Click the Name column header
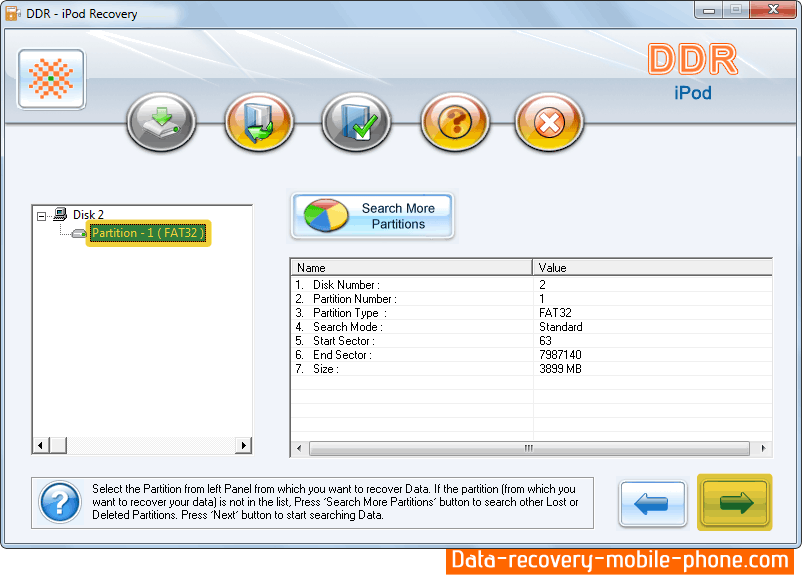The height and width of the screenshot is (575, 802). [410, 268]
